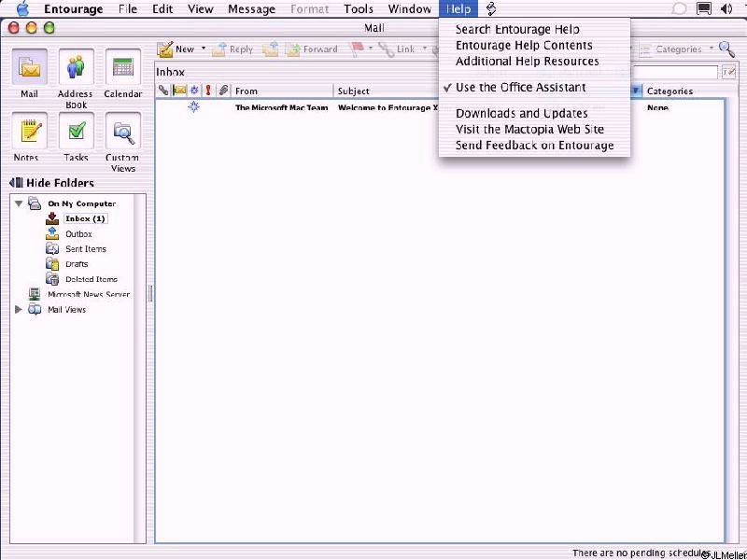This screenshot has width=747, height=560.
Task: Expand the Mail Views tree item
Action: point(19,310)
